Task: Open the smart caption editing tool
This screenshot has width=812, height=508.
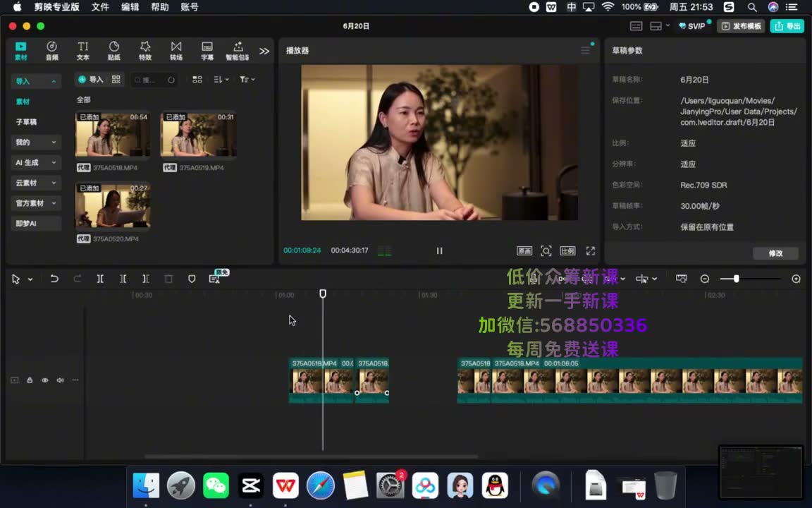Action: coord(214,279)
